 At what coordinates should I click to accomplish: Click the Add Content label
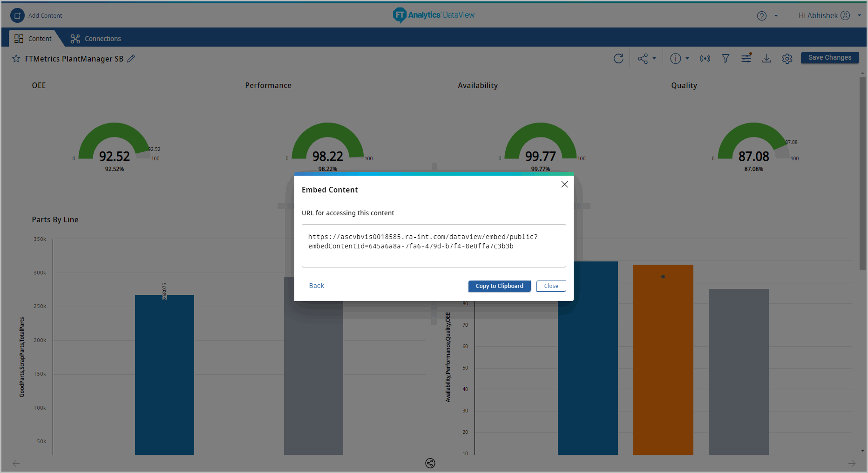[x=45, y=16]
